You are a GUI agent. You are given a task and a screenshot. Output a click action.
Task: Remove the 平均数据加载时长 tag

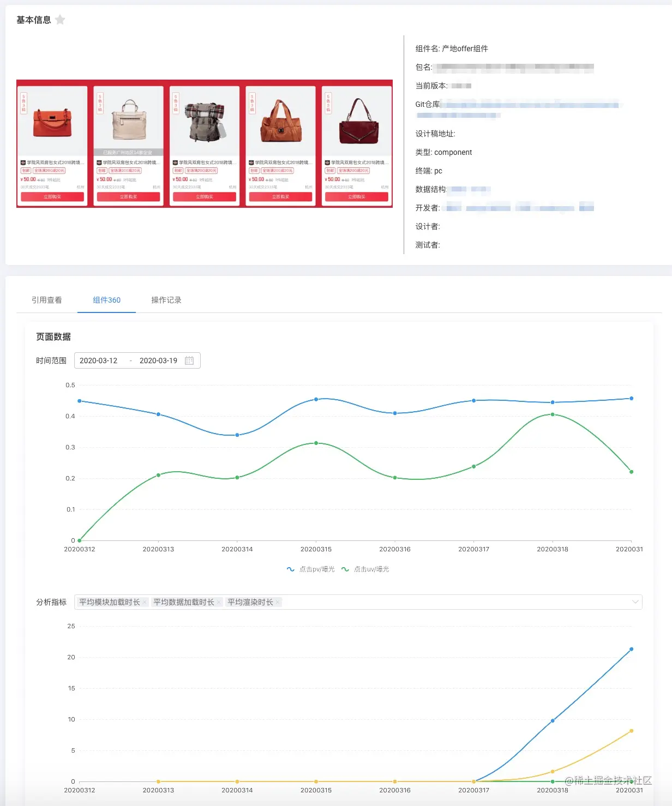[x=219, y=602]
